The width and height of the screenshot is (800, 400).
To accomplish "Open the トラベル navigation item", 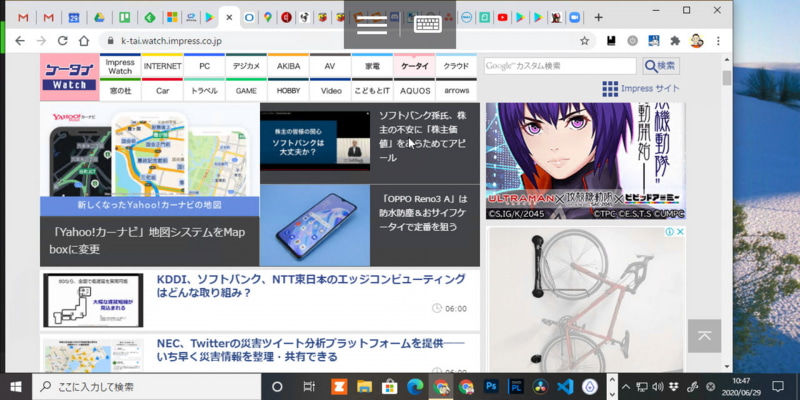I will point(205,91).
